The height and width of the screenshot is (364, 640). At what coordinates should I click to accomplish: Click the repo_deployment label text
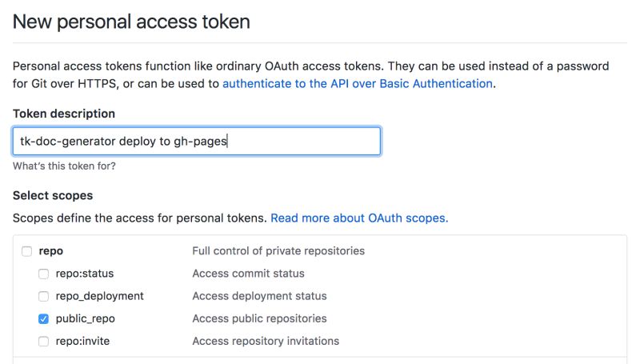coord(99,296)
